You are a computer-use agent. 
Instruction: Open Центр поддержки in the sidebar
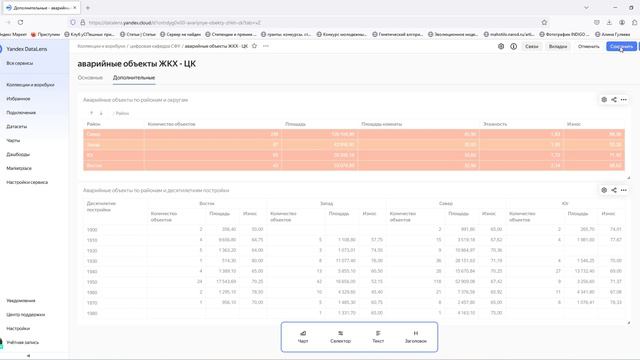tap(26, 315)
